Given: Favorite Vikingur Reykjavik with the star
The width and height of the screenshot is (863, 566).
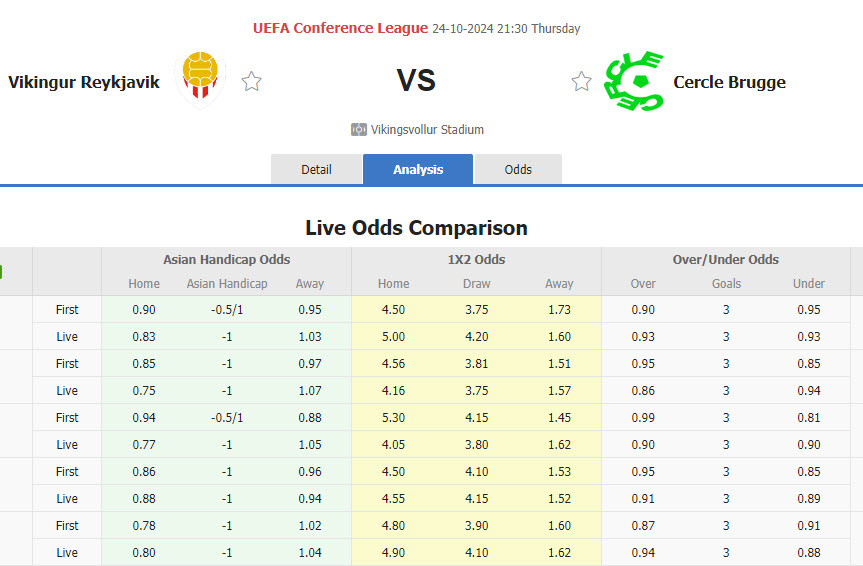Looking at the screenshot, I should click(x=252, y=82).
